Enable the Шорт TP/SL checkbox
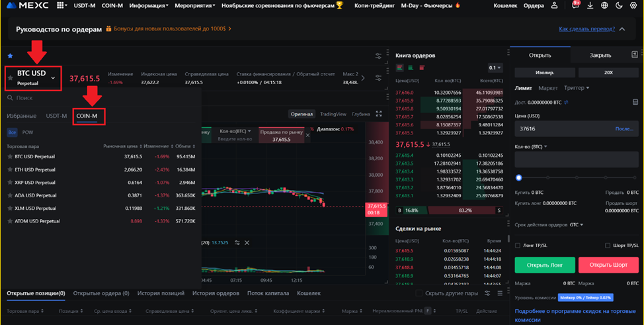The image size is (644, 325). click(608, 246)
